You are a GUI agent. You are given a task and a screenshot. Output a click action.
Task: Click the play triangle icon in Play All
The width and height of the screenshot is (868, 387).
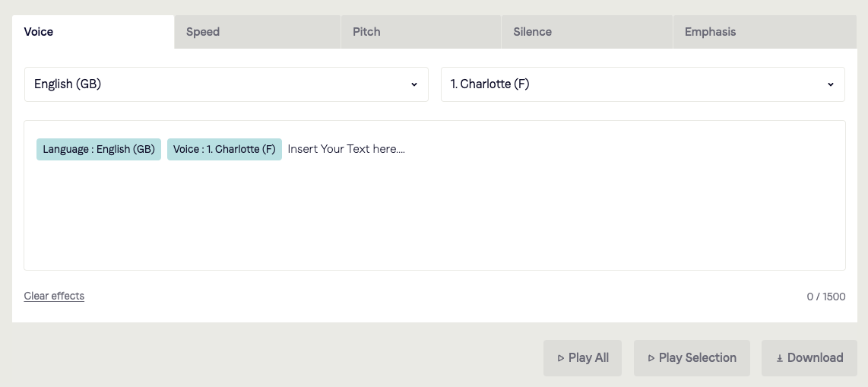tap(560, 358)
